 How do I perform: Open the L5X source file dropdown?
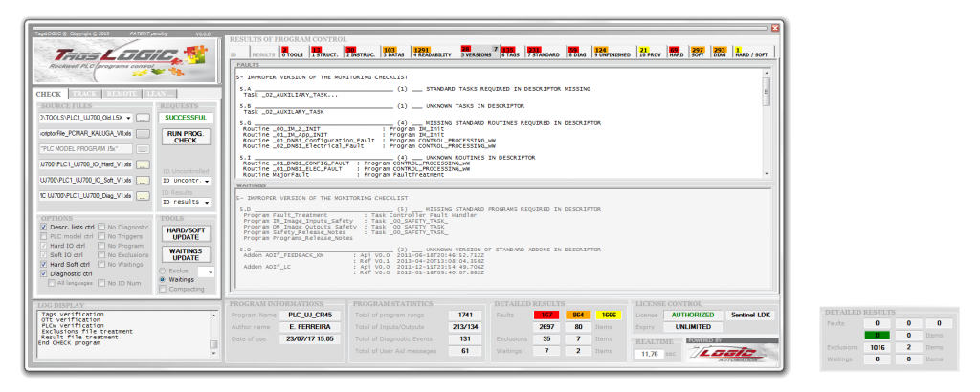129,118
